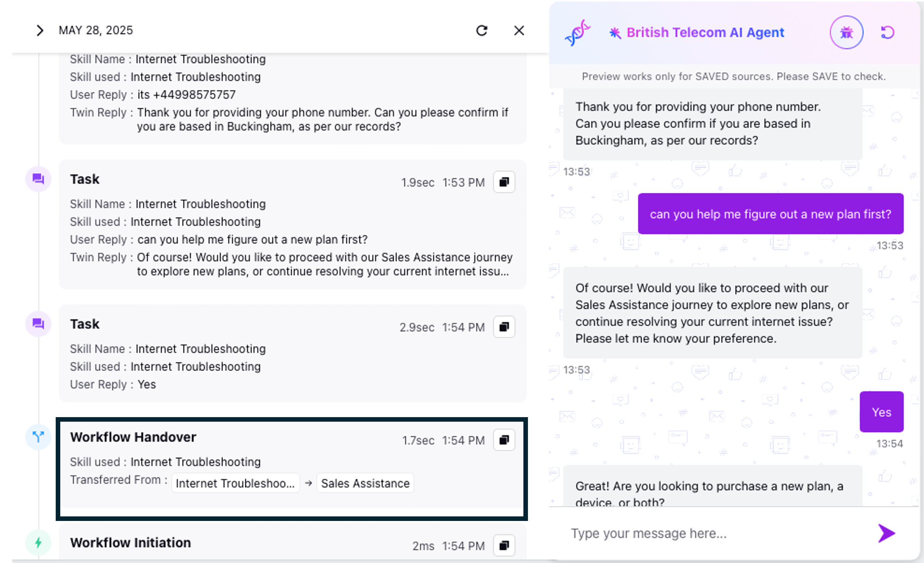Image resolution: width=924 pixels, height=563 pixels.
Task: Click 'User Reply : its +44998575757' text
Action: (x=153, y=95)
